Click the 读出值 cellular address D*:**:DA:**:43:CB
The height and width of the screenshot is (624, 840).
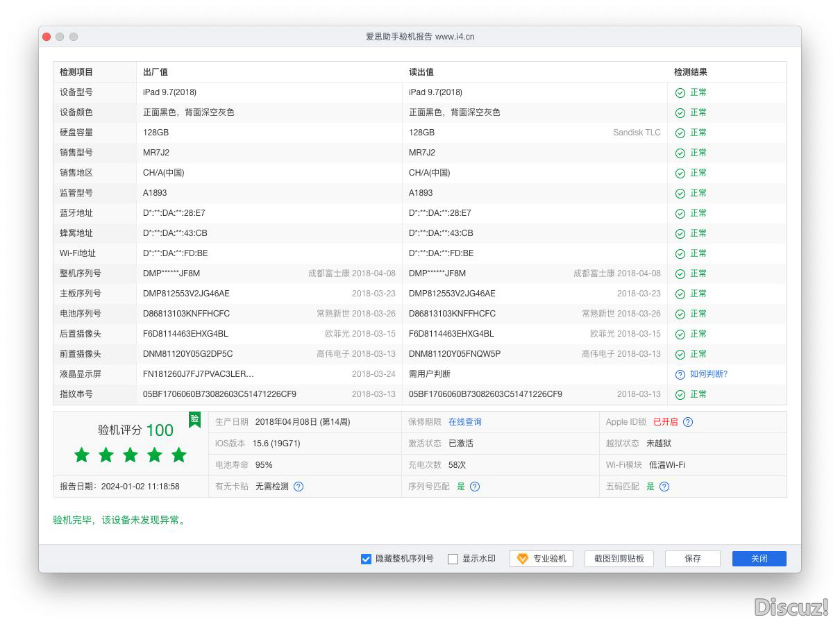click(x=441, y=233)
